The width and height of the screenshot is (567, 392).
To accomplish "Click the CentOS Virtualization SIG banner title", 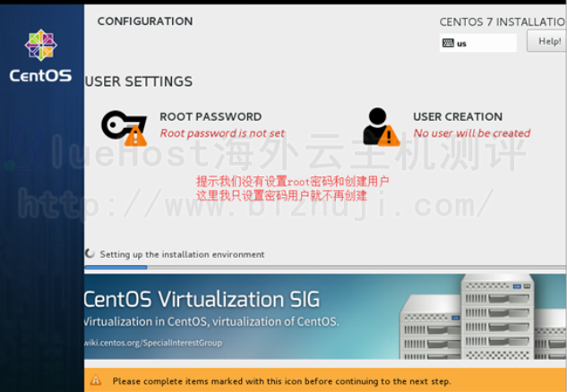I will point(202,299).
